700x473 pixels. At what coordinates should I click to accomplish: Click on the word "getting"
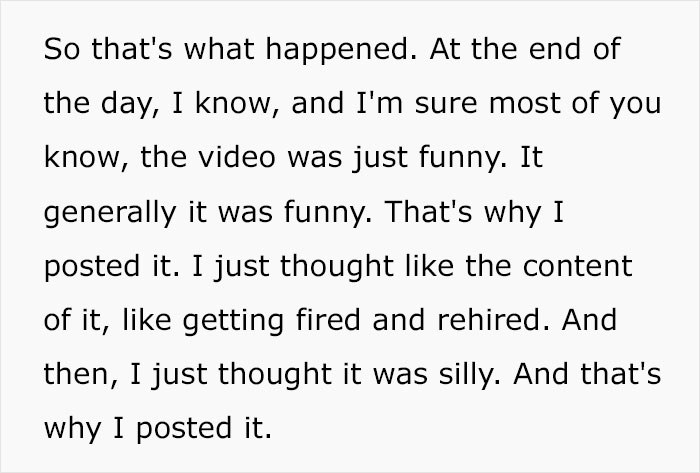click(233, 322)
